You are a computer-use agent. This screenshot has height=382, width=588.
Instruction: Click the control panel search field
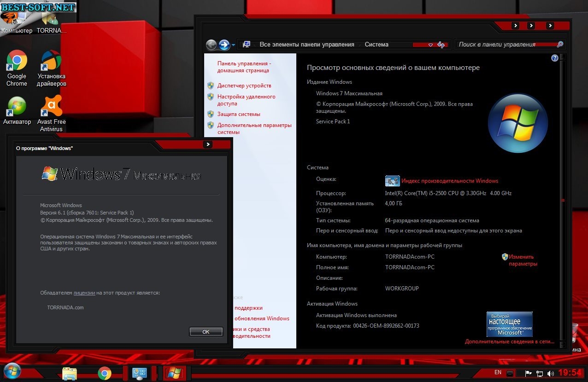tap(507, 45)
